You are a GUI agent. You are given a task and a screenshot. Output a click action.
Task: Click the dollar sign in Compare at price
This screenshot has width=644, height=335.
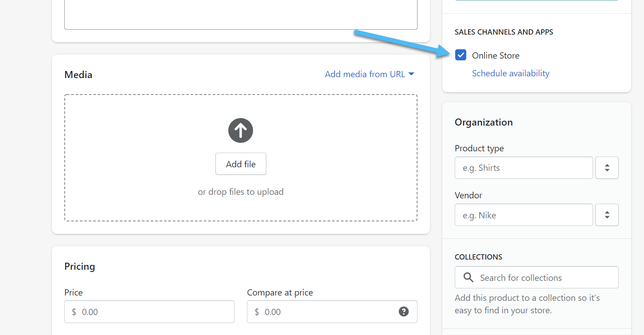(x=257, y=312)
